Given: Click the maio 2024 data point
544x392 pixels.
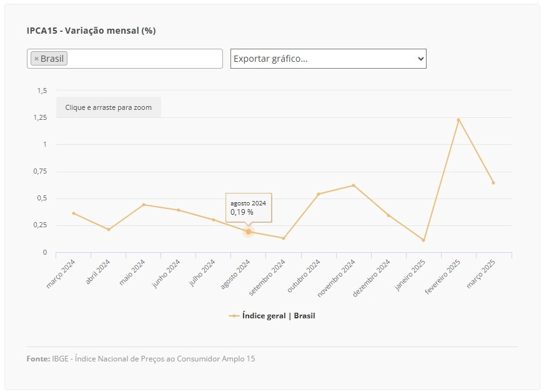Looking at the screenshot, I should 144,205.
